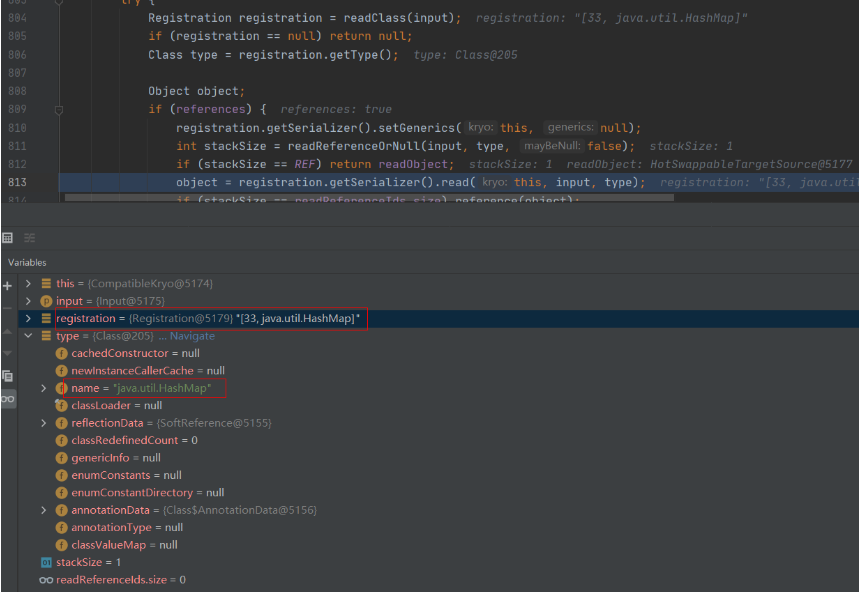Toggle the glasses icon for showing watches
This screenshot has width=859, height=592.
[x=8, y=398]
